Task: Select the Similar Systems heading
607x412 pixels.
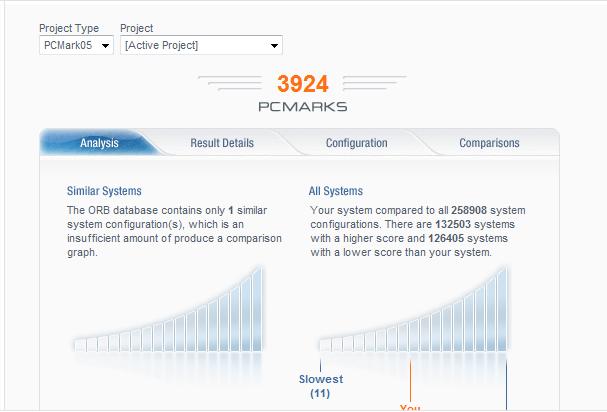Action: tap(104, 191)
